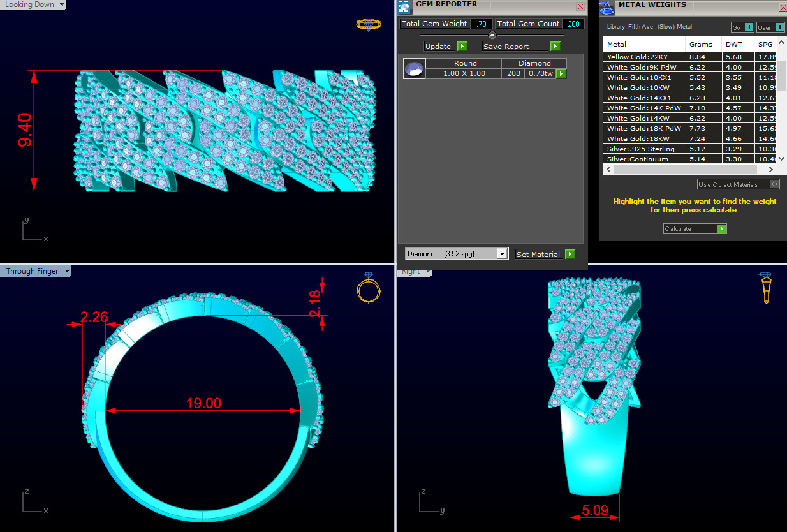787x532 pixels.
Task: Click the 2.26 dimension label
Action: point(94,316)
